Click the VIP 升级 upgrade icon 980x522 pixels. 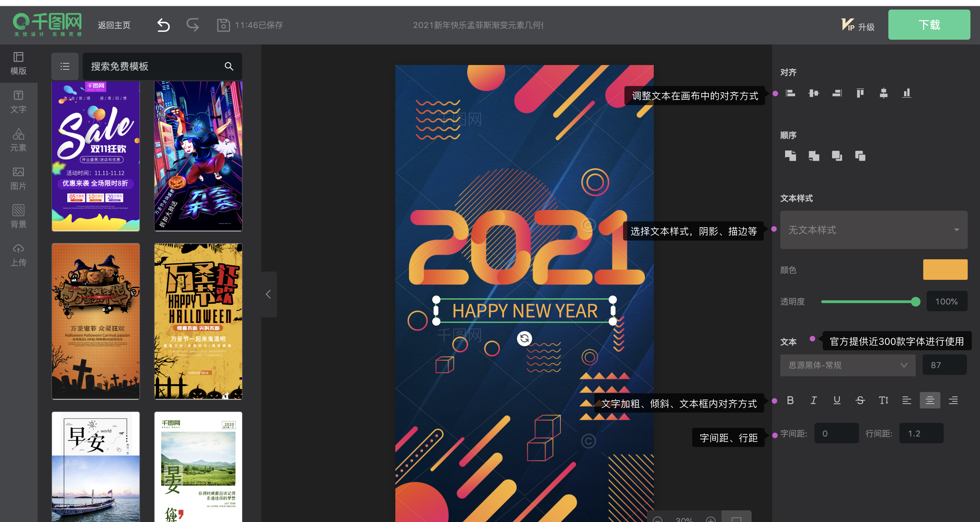tap(858, 25)
